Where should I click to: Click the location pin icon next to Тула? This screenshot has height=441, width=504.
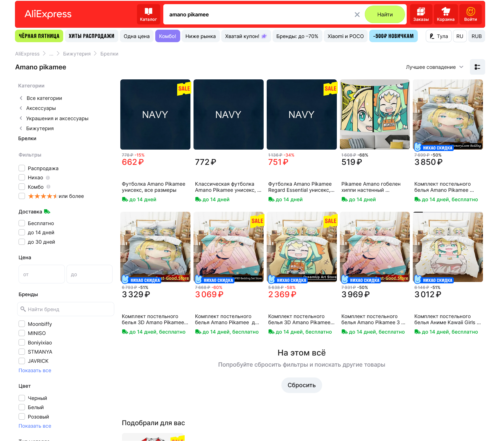432,36
